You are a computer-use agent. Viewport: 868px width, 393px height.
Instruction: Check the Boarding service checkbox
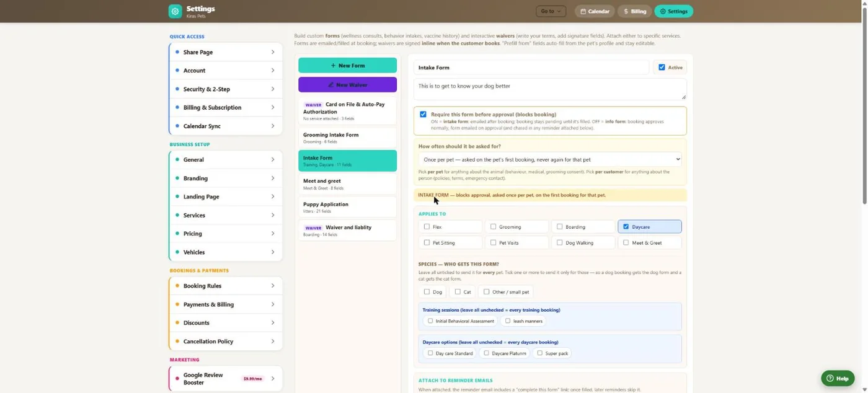tap(559, 227)
